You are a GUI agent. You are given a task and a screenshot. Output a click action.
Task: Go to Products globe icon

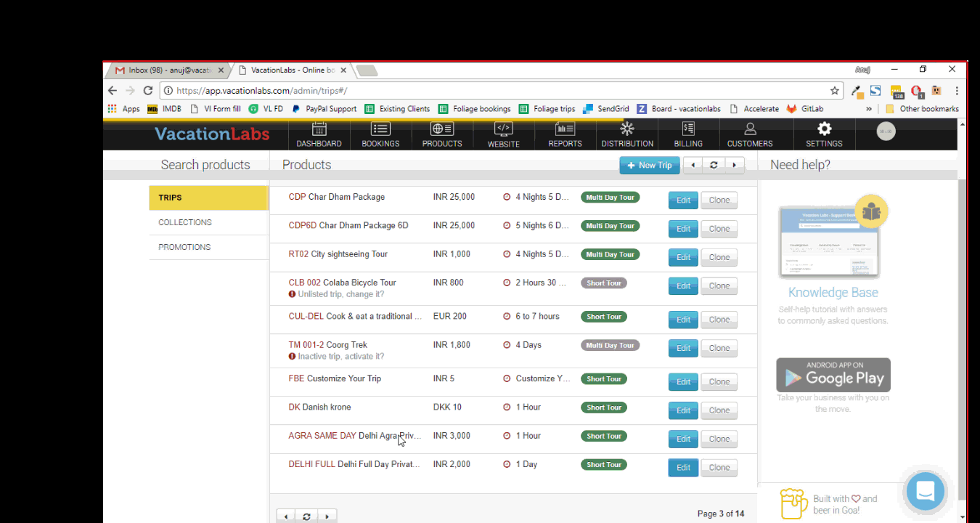442,129
